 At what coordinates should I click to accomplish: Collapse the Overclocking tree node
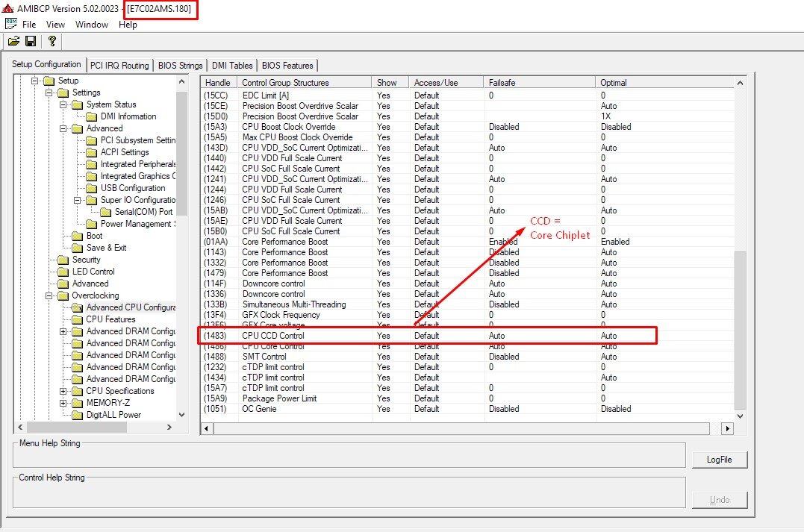pyautogui.click(x=49, y=295)
